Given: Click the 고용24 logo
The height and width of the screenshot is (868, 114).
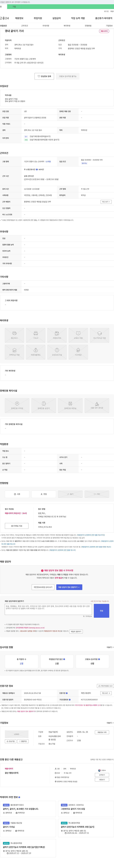Looking at the screenshot, I should pos(4,18).
